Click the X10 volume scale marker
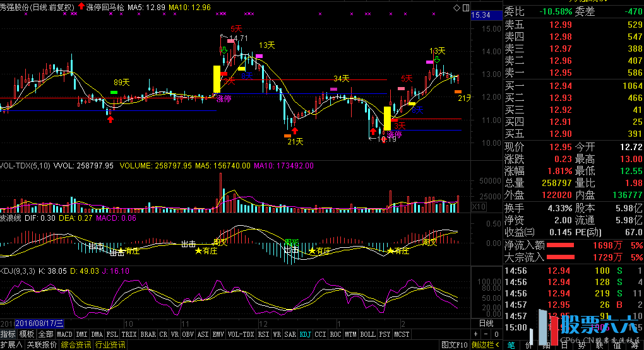 click(479, 206)
